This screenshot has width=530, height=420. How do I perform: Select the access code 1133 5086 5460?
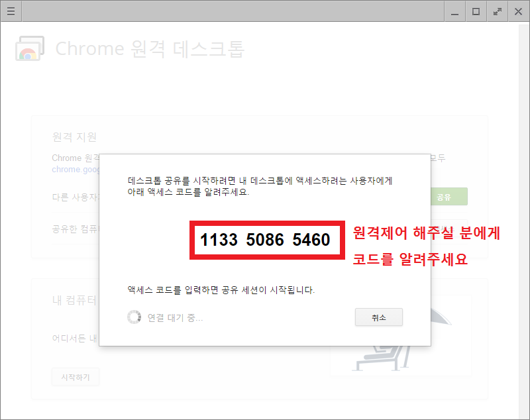click(265, 240)
